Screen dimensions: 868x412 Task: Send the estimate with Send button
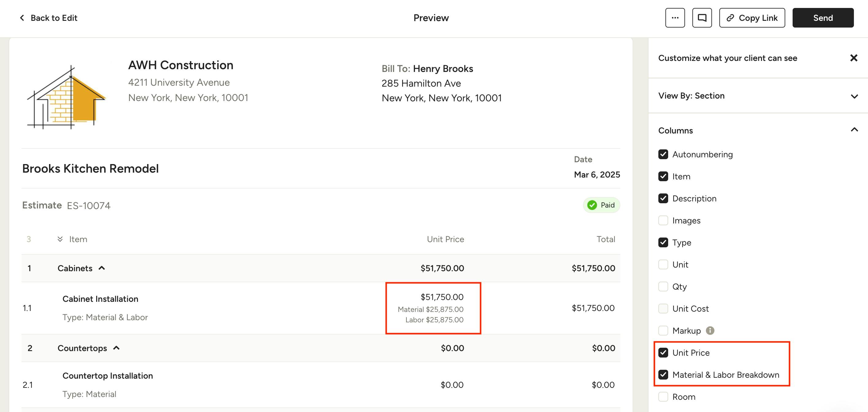pos(823,18)
